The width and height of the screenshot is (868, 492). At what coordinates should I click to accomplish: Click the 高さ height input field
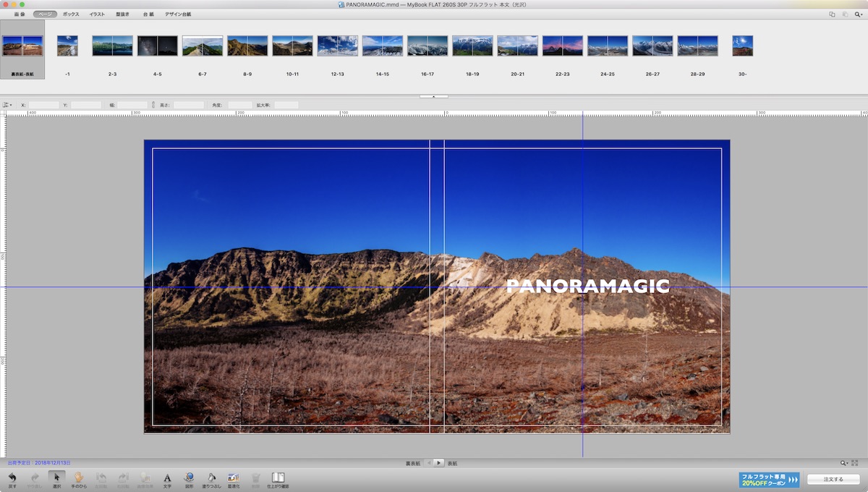[x=189, y=105]
